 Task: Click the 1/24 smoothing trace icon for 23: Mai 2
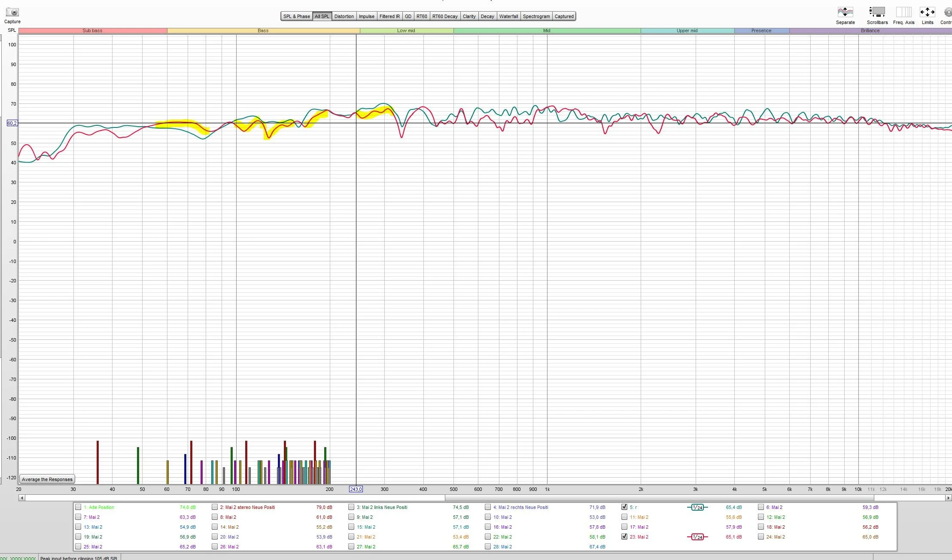[697, 537]
